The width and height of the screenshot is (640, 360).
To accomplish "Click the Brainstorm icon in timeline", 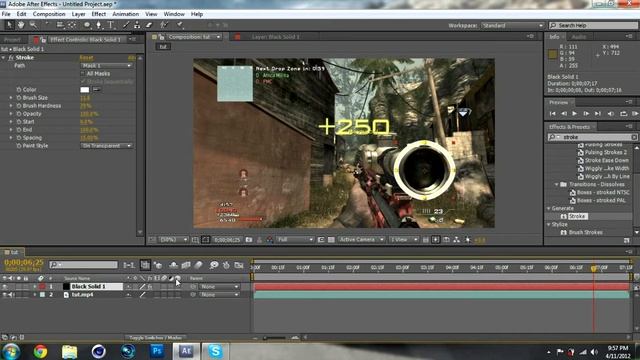I will (213, 265).
